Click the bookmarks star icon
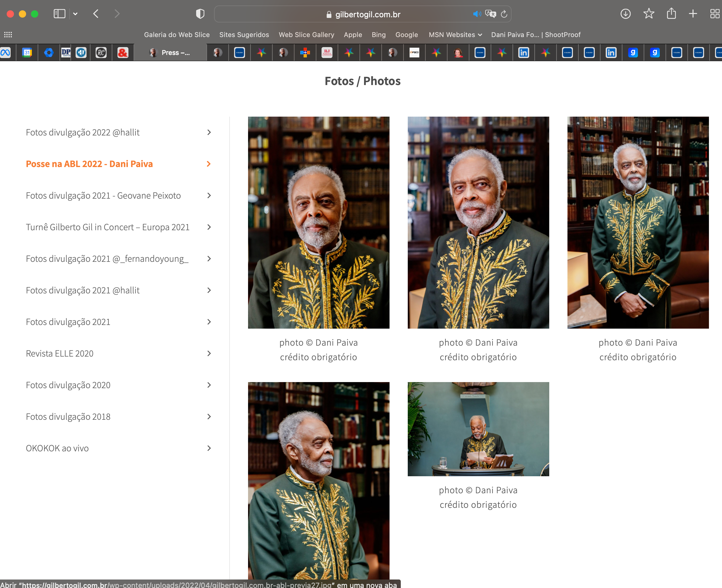Image resolution: width=722 pixels, height=588 pixels. click(x=648, y=14)
